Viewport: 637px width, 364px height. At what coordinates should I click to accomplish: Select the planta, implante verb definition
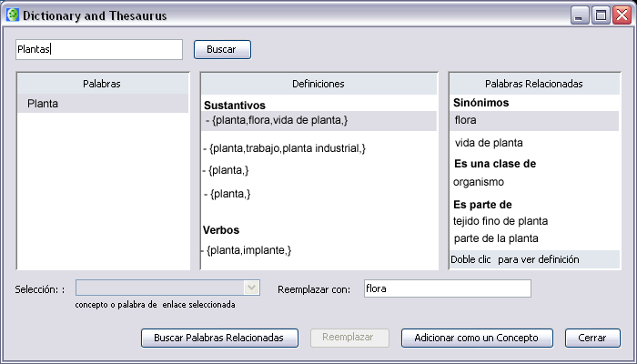(247, 250)
